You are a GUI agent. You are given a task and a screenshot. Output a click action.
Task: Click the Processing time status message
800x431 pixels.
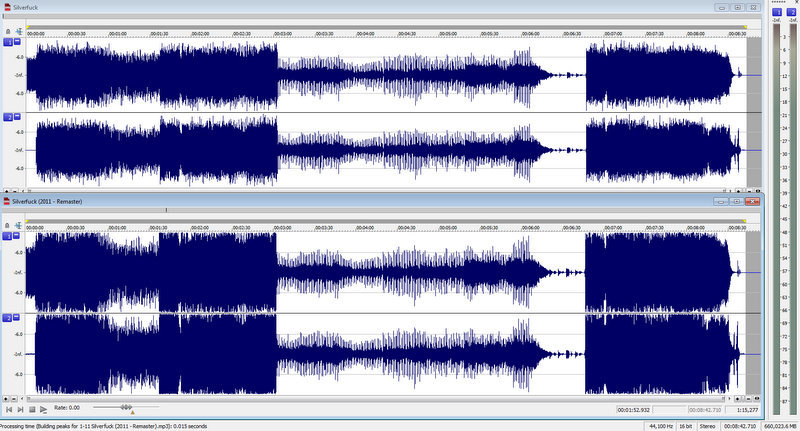104,426
